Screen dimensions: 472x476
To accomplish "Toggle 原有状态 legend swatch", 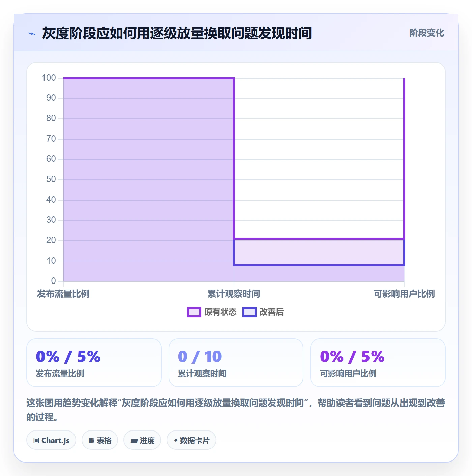I will click(194, 312).
